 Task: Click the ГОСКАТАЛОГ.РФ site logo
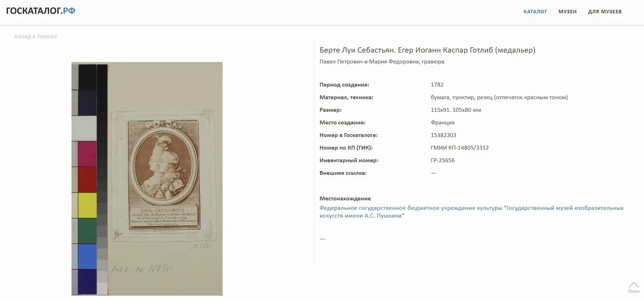[41, 11]
